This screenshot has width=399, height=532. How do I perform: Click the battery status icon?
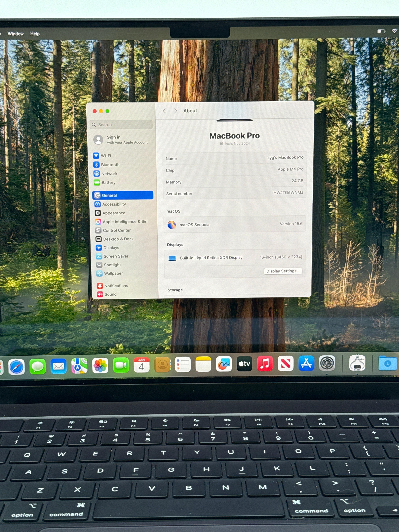pos(381,32)
